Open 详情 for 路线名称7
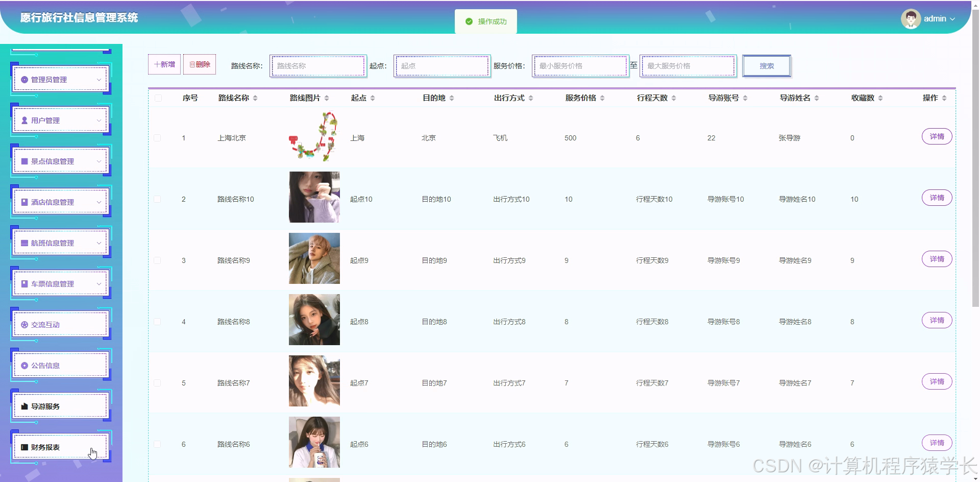Image resolution: width=980 pixels, height=482 pixels. (937, 381)
